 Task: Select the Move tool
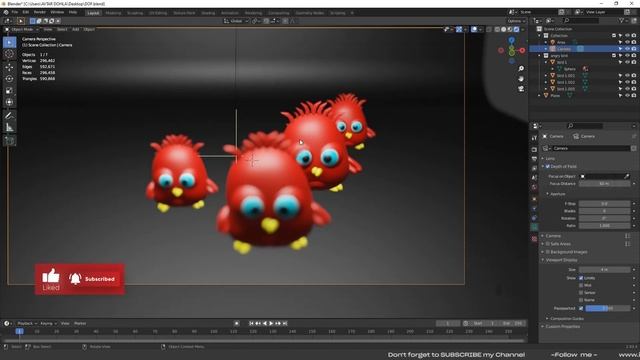[x=9, y=67]
